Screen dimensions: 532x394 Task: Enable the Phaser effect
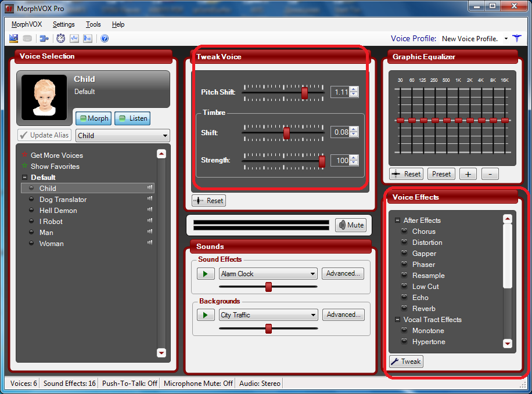click(x=404, y=264)
